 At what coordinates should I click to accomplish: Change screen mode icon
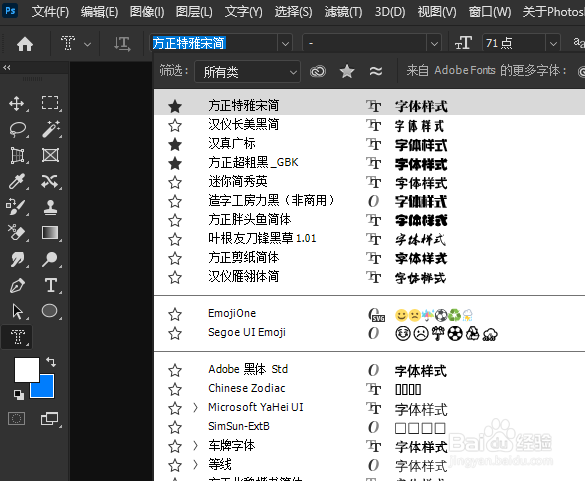pyautogui.click(x=50, y=419)
